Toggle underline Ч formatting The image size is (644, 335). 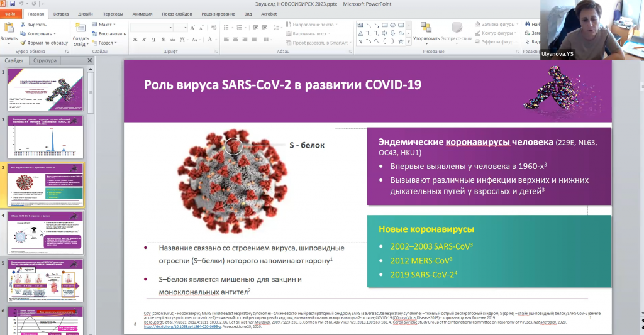tap(153, 40)
